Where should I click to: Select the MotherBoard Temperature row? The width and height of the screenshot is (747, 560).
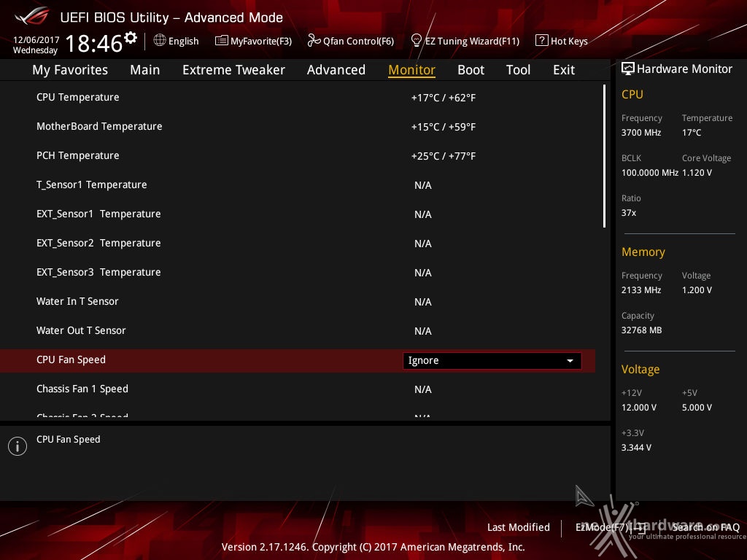pyautogui.click(x=298, y=126)
